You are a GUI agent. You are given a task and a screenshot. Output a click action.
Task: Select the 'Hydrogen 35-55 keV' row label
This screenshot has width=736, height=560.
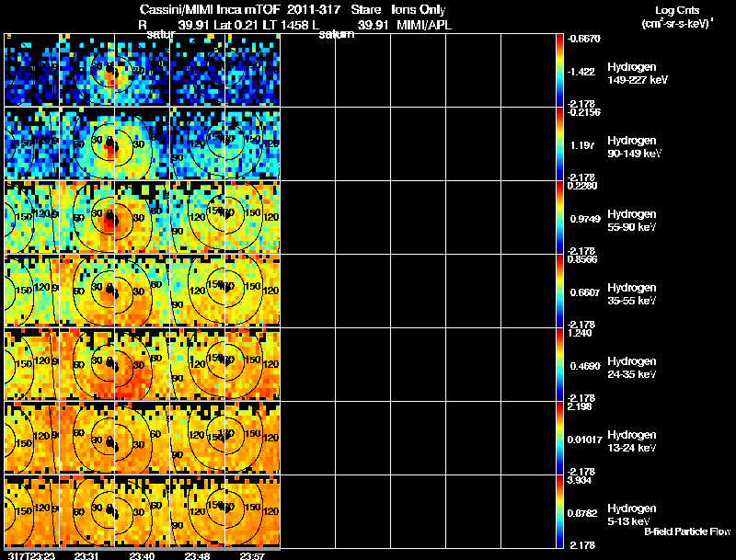coord(632,294)
